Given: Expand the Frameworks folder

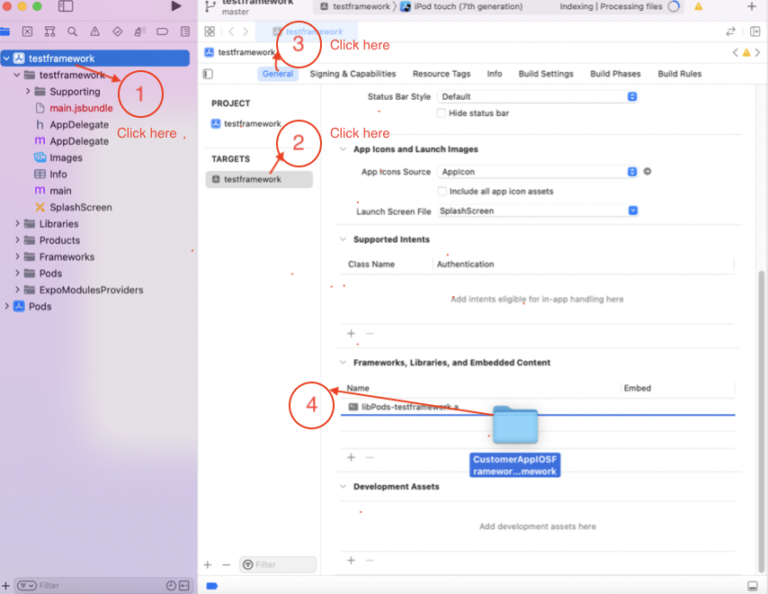Looking at the screenshot, I should pos(17,257).
